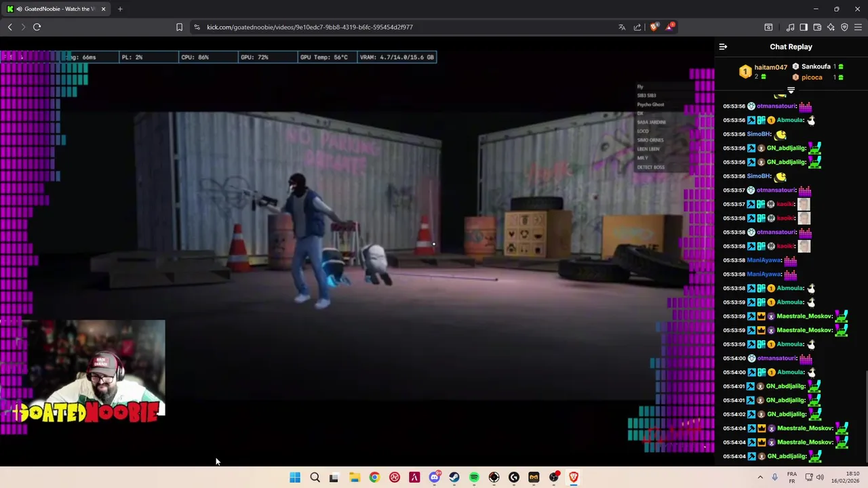Click otmansatouri username at 05:53:56
This screenshot has width=868, height=488.
pyautogui.click(x=776, y=106)
